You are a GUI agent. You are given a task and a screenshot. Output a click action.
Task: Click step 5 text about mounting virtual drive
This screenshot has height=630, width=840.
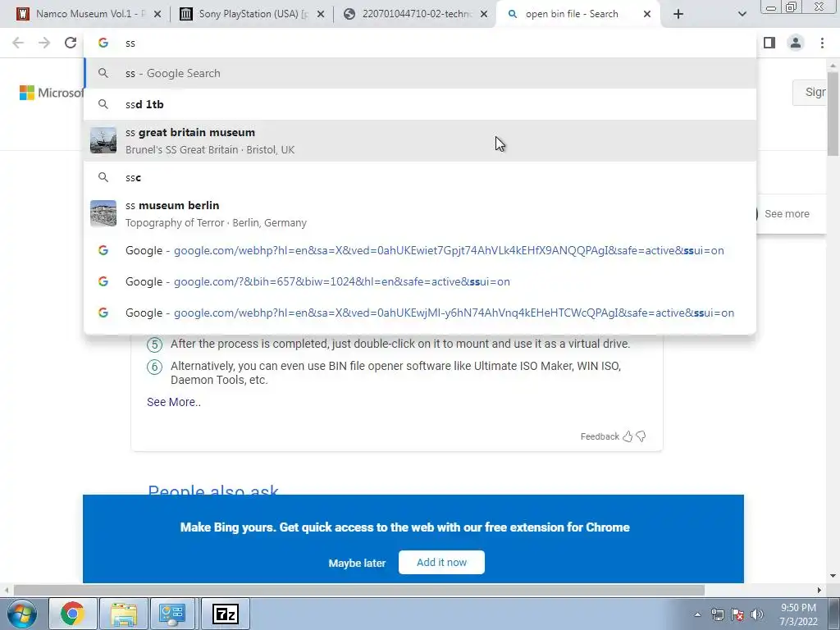tap(400, 344)
